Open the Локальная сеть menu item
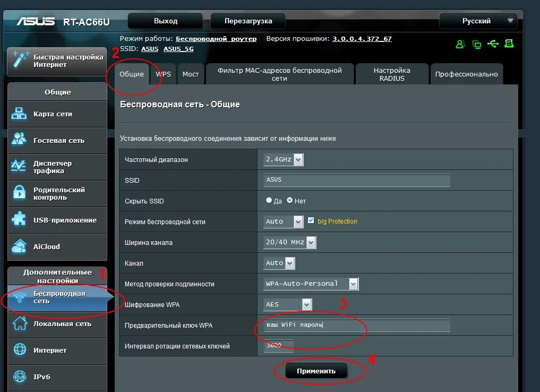The image size is (540, 392). (57, 324)
